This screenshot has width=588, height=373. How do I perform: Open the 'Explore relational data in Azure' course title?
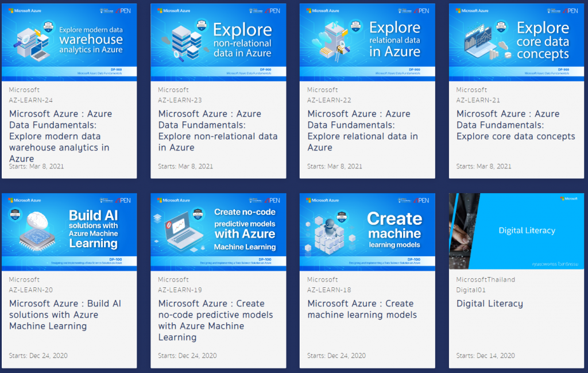click(363, 130)
